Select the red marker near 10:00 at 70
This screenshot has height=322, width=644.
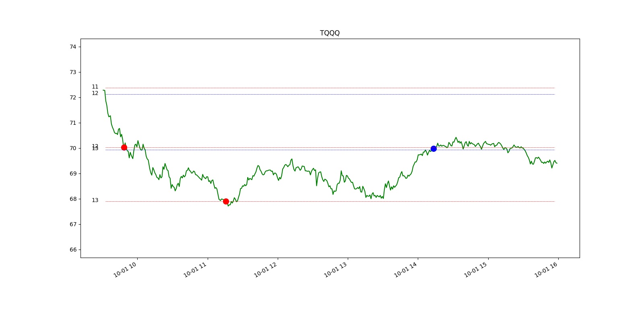click(x=124, y=147)
